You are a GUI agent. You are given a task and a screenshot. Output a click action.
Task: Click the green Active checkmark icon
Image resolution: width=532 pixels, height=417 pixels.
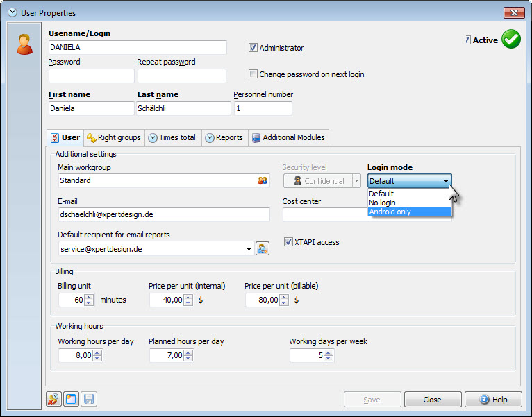pyautogui.click(x=511, y=40)
